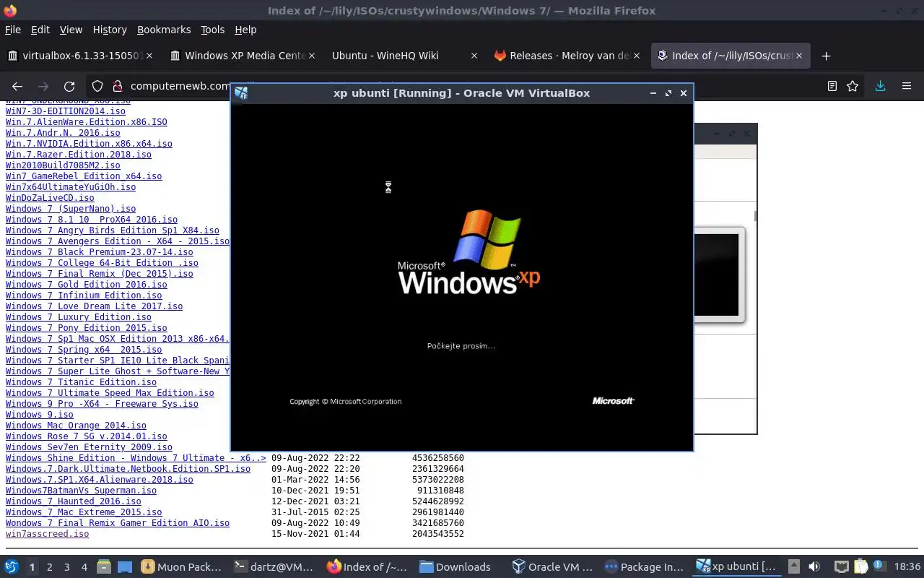Switch to virtual desktop 3
Viewport: 924px width, 578px height.
pyautogui.click(x=66, y=567)
